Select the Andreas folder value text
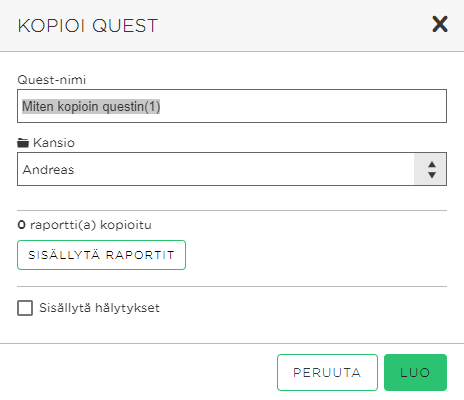Viewport: 464px width, 400px height. [x=48, y=170]
